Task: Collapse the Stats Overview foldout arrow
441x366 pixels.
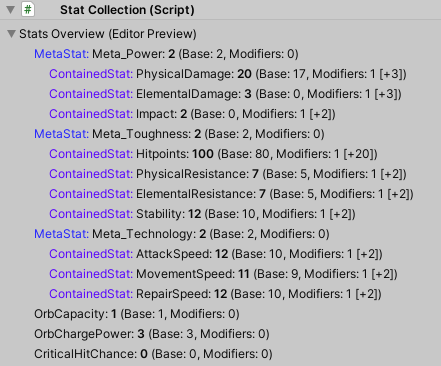Action: pos(12,34)
